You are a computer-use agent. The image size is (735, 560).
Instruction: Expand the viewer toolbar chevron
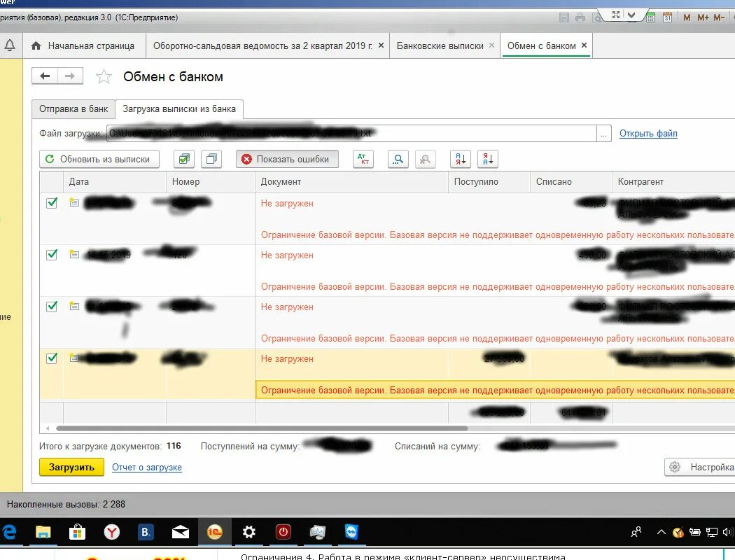tap(632, 15)
